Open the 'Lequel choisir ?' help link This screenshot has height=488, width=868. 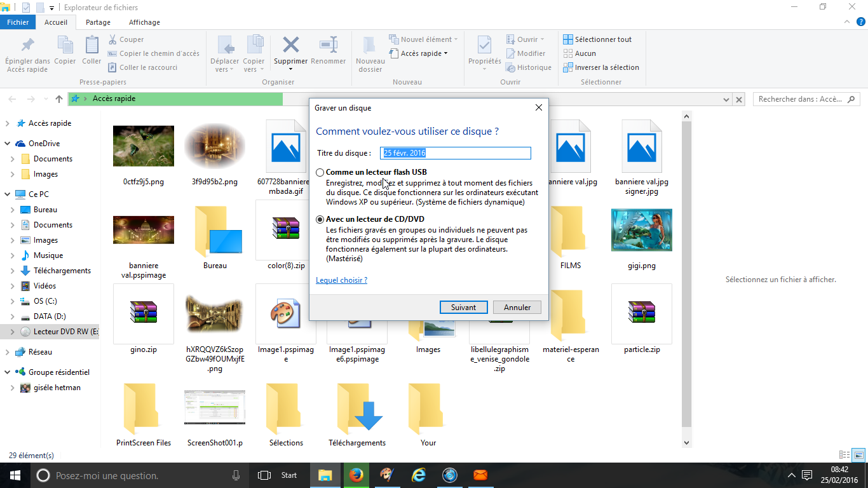pyautogui.click(x=341, y=280)
